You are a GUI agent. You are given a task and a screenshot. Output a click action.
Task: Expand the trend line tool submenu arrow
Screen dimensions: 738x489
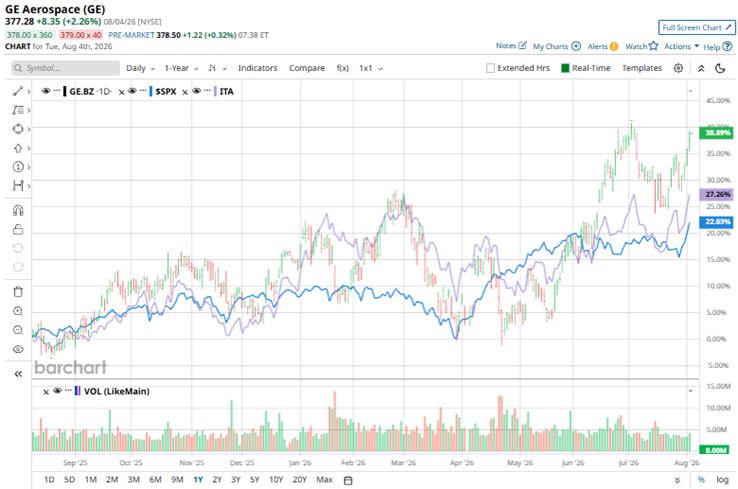[x=29, y=91]
